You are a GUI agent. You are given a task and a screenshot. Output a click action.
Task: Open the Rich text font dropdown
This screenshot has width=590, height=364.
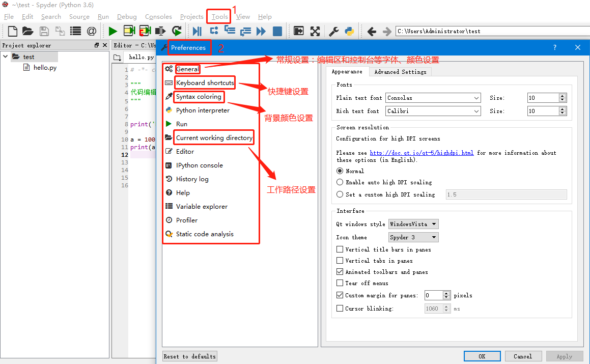tap(433, 111)
